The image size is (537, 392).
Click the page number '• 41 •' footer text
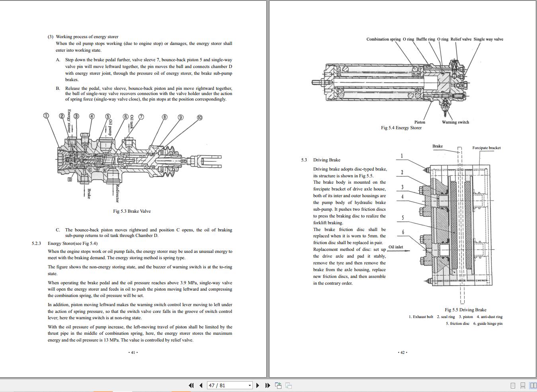point(133,352)
